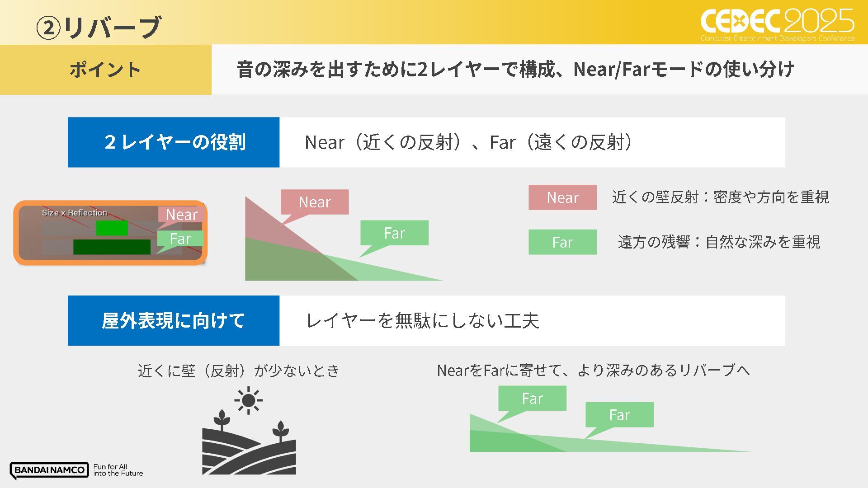Click the blue 2レイヤーの役割 header
The width and height of the screenshot is (868, 488).
coord(174,142)
